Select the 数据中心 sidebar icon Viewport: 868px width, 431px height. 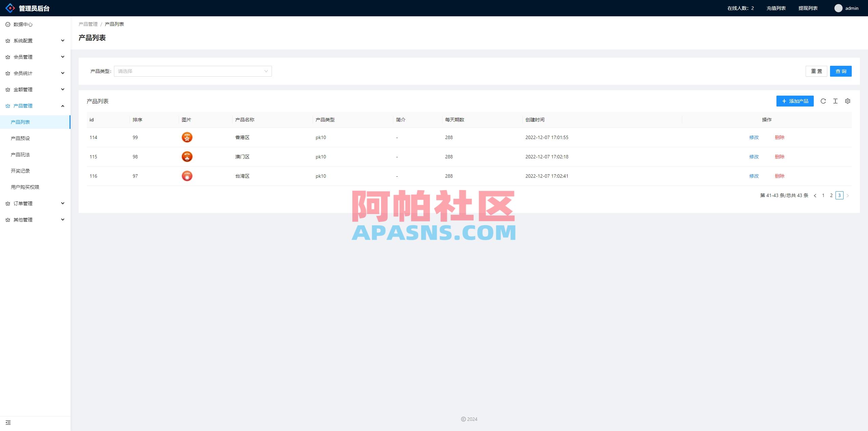coord(7,24)
